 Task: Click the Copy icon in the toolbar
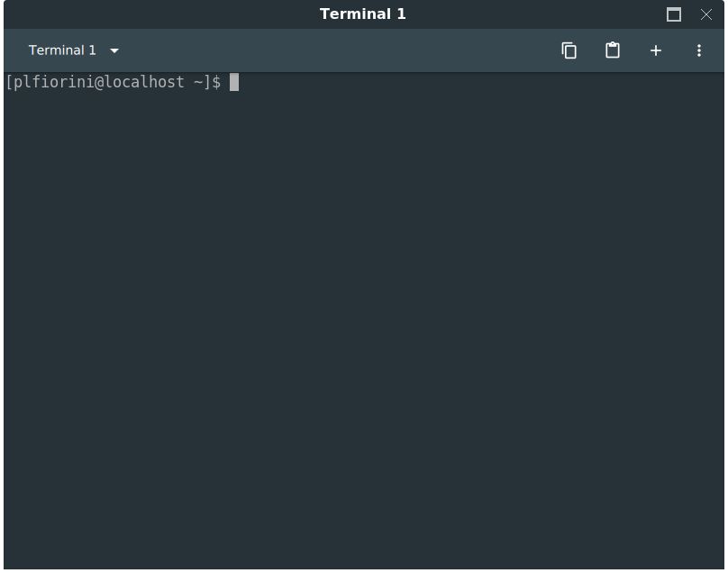[569, 50]
